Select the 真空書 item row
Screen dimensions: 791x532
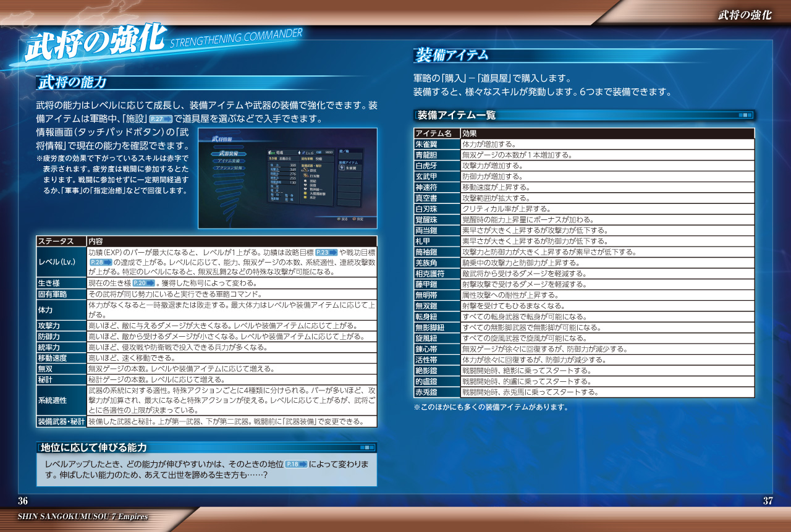584,198
